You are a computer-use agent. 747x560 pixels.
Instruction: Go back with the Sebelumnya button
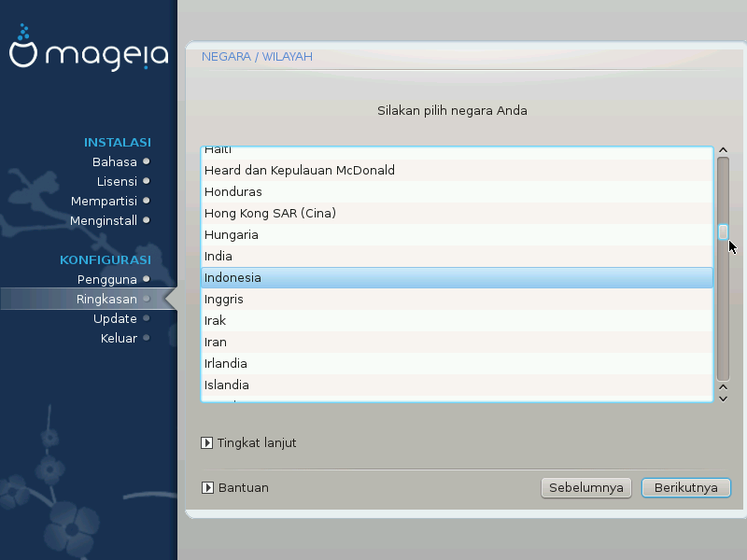point(586,487)
